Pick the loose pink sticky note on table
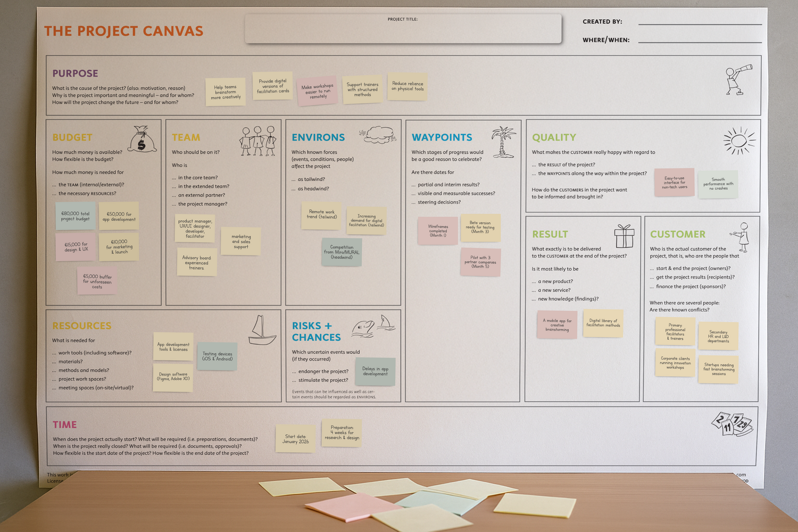 tap(355, 506)
